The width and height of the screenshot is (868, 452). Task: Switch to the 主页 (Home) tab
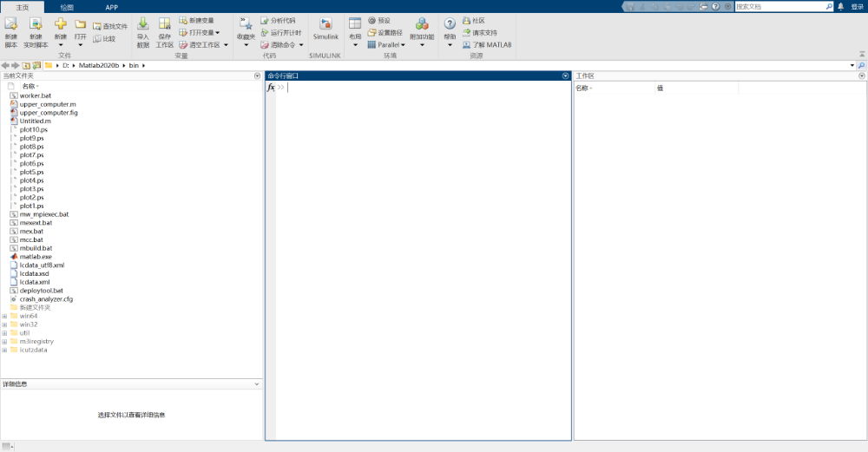[23, 7]
